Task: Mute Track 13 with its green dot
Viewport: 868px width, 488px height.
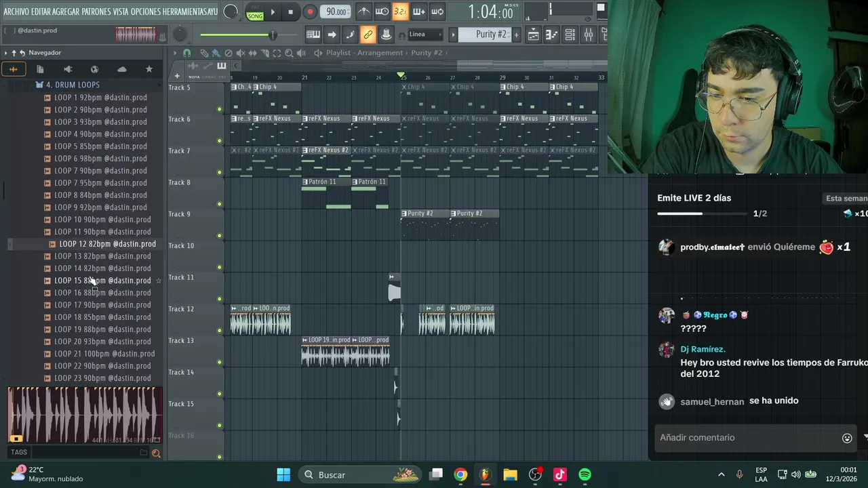Action: coord(219,362)
